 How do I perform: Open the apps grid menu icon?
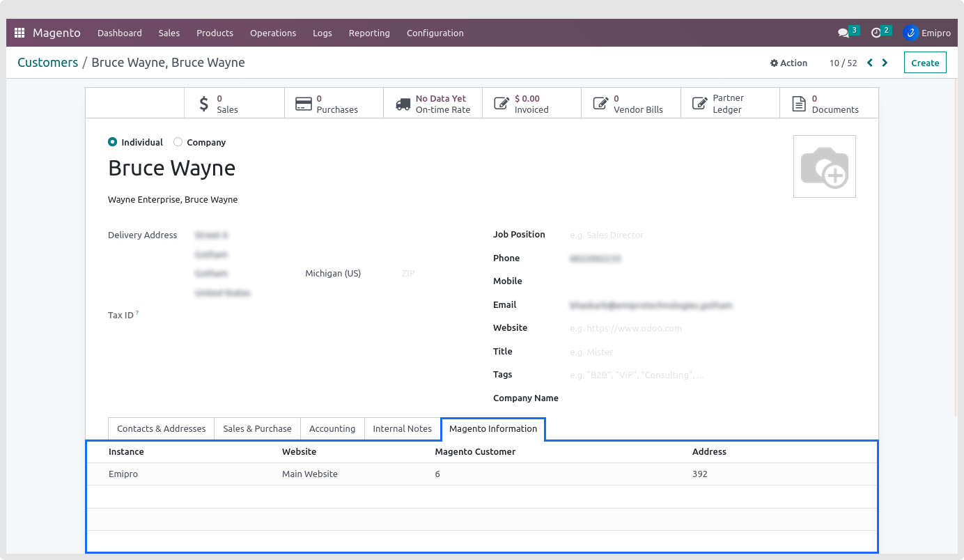tap(20, 33)
